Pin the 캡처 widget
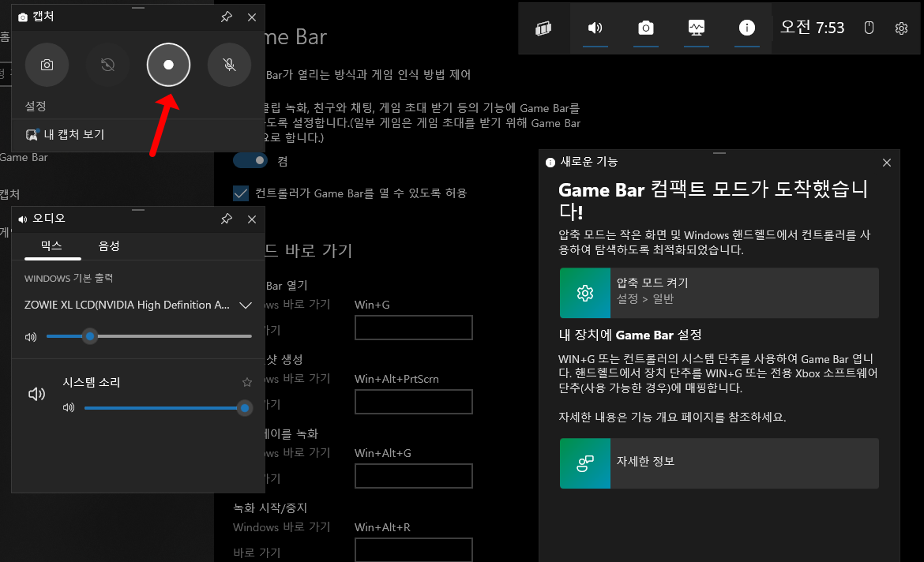 227,17
